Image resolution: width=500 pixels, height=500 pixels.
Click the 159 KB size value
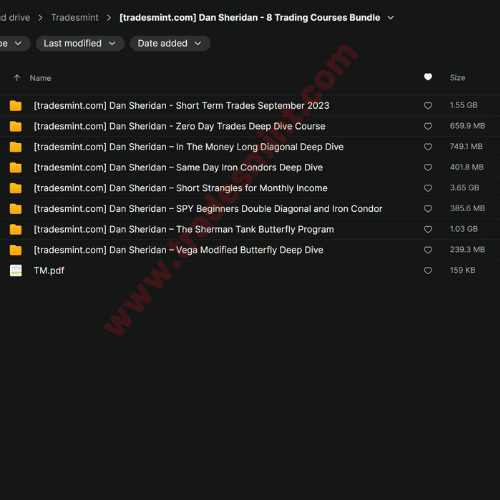pos(463,270)
